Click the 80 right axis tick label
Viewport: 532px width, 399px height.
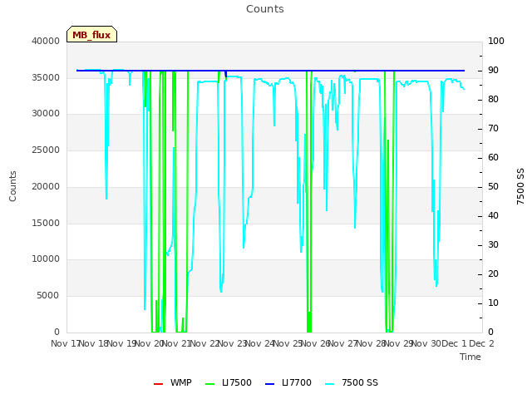tap(493, 100)
